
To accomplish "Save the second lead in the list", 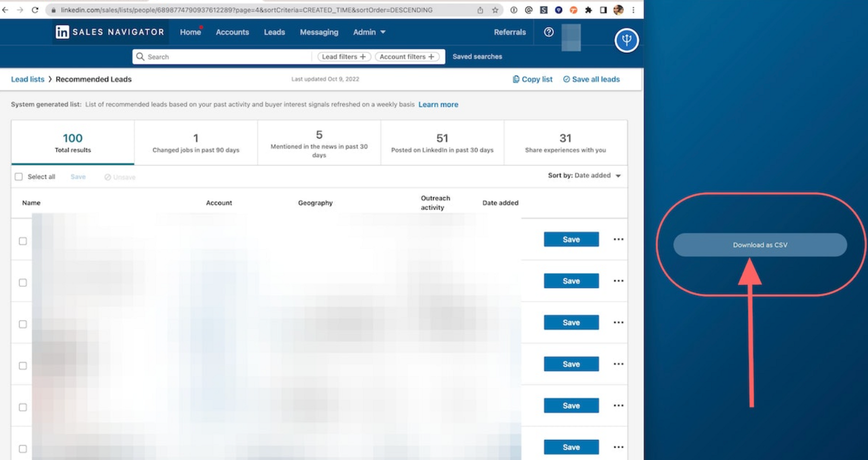I will 571,281.
